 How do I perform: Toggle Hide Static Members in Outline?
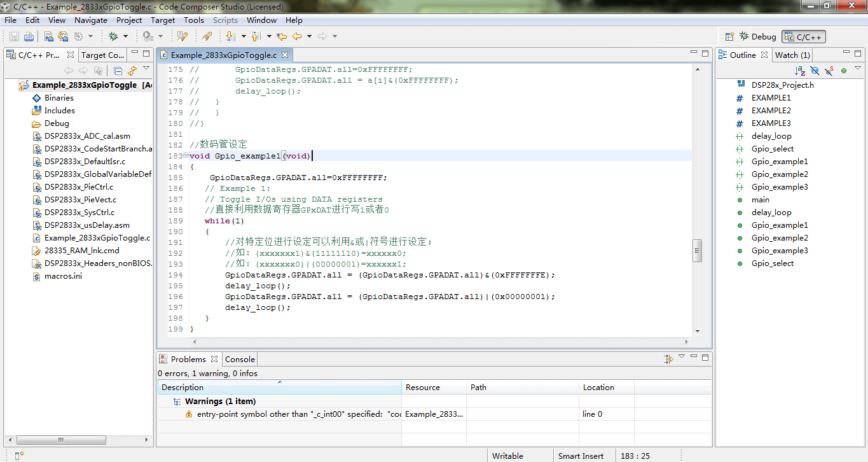click(829, 71)
